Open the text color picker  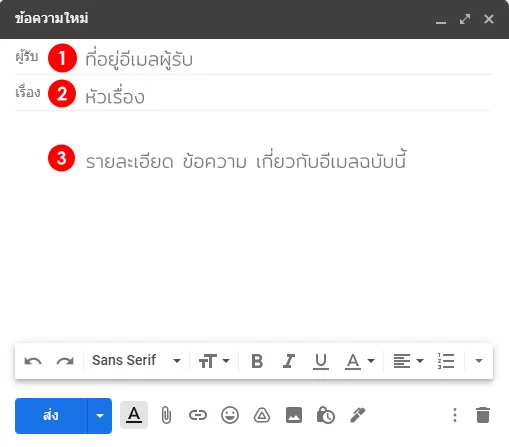[360, 361]
